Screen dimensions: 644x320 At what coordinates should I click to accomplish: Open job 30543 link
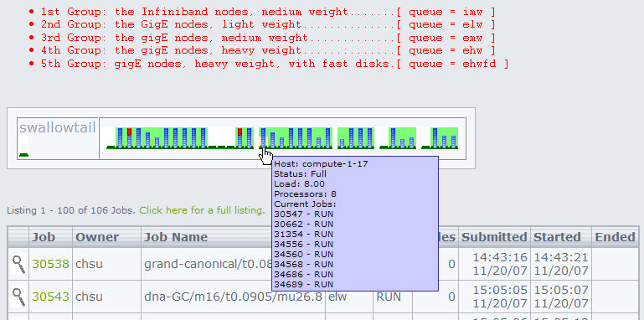tap(51, 297)
